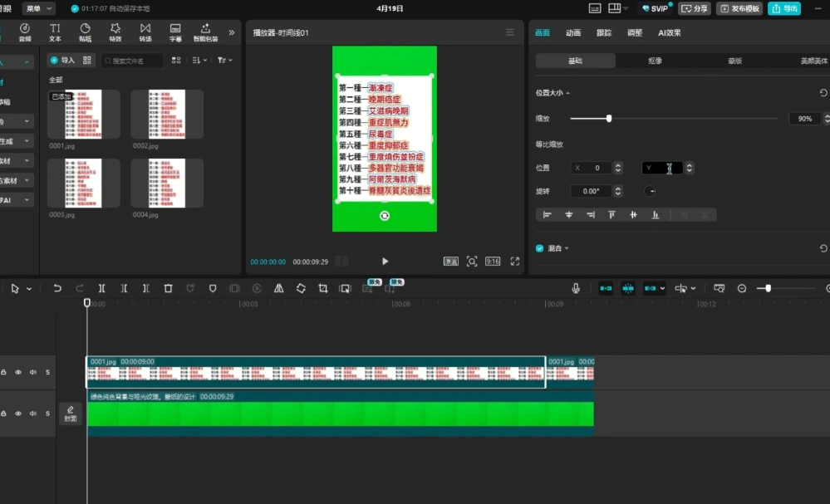Viewport: 830px width, 504px height.
Task: Toggle the 混合 blend checkbox
Action: click(x=540, y=248)
